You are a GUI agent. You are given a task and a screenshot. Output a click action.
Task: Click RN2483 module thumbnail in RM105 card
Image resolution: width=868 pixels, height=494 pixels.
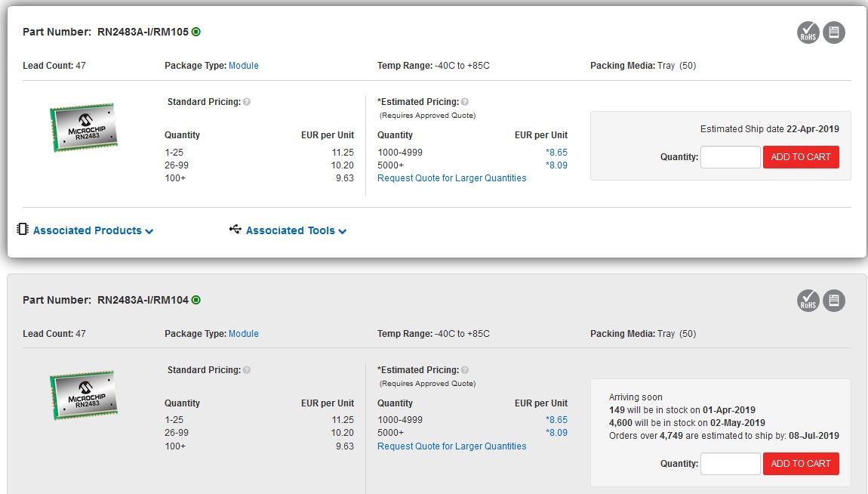click(x=84, y=128)
